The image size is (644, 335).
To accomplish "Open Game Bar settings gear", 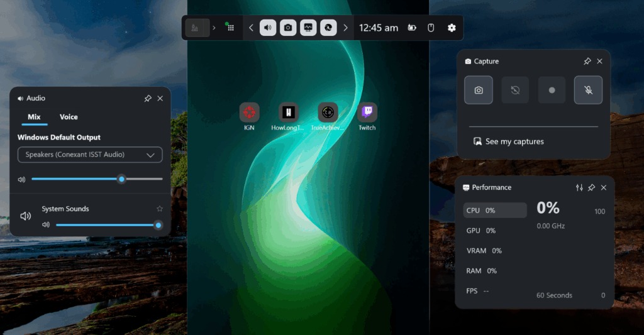I will [452, 28].
